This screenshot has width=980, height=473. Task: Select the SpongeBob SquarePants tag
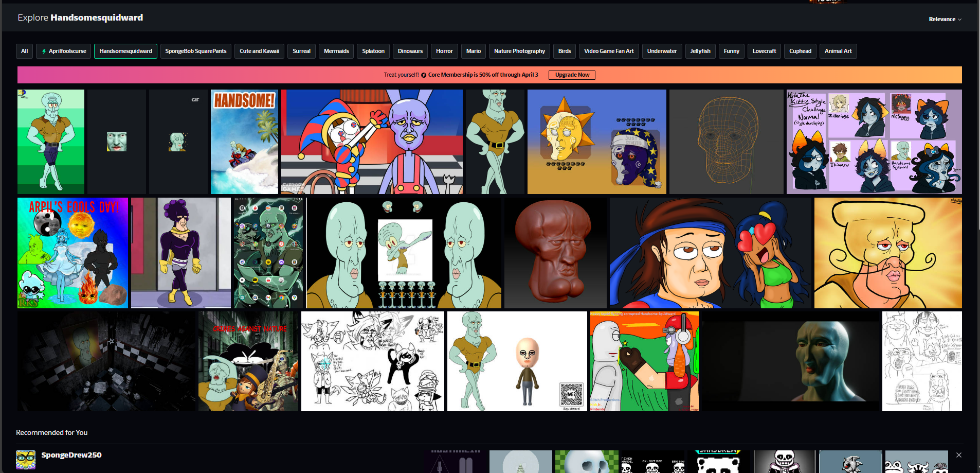[196, 51]
